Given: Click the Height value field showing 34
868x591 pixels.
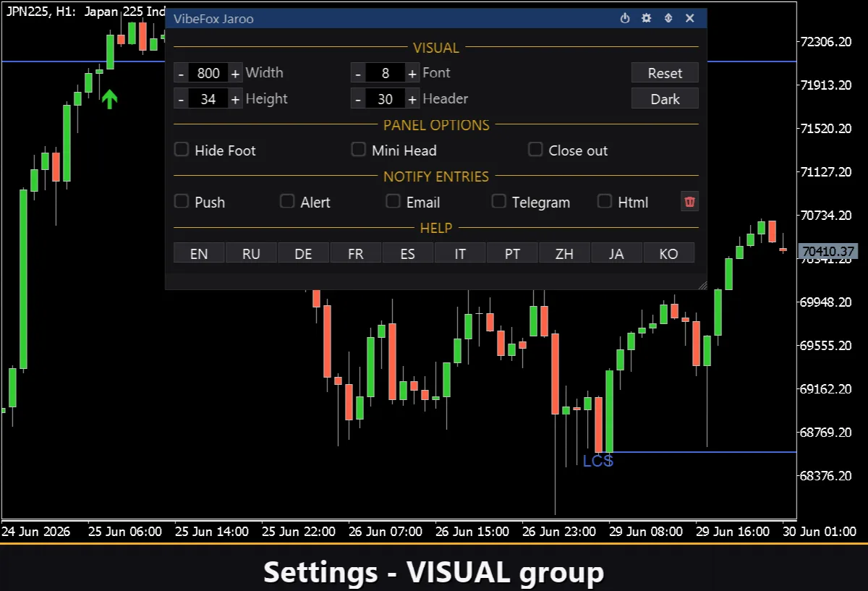Looking at the screenshot, I should [x=208, y=99].
